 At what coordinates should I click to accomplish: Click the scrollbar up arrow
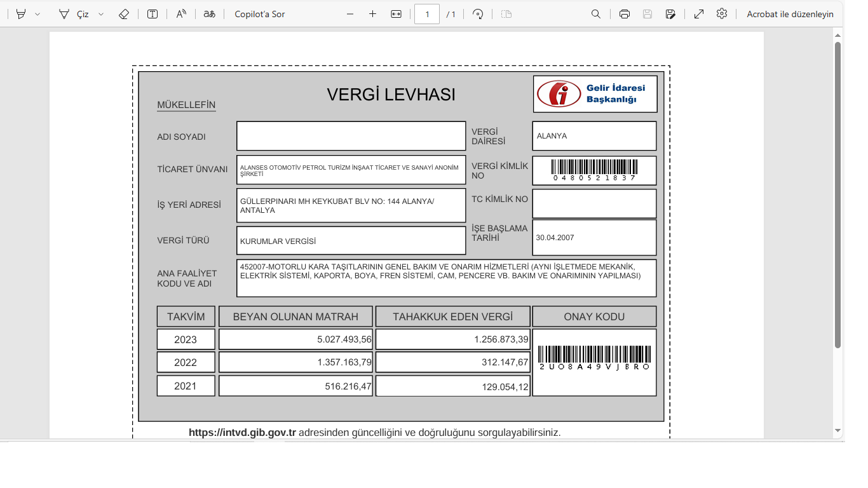(x=837, y=36)
